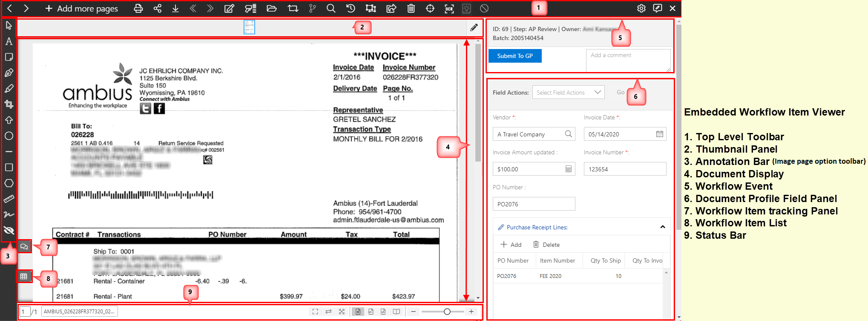Toggle annotation visibility with crossed-eye icon
868x321 pixels.
pyautogui.click(x=9, y=231)
